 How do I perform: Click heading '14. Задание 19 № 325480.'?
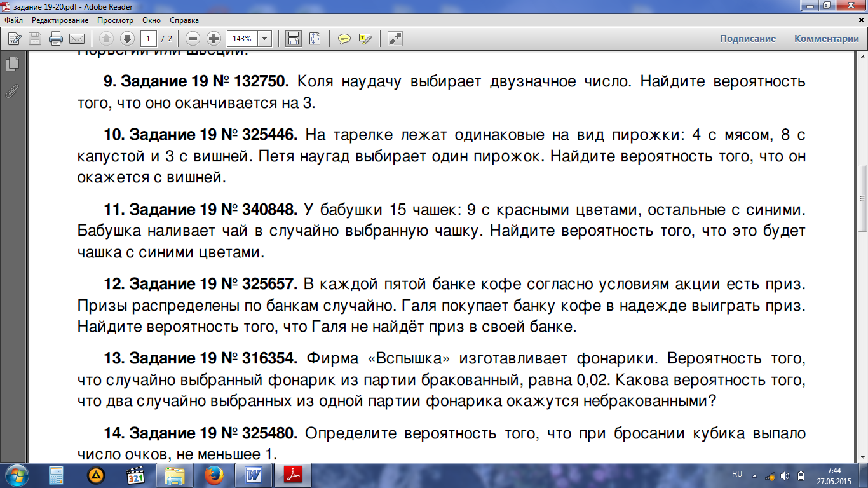point(201,433)
